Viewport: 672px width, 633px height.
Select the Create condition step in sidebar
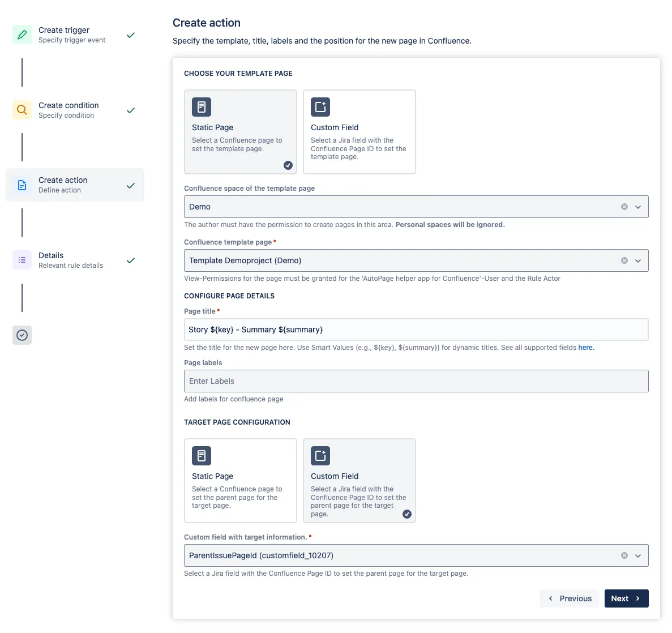68,110
